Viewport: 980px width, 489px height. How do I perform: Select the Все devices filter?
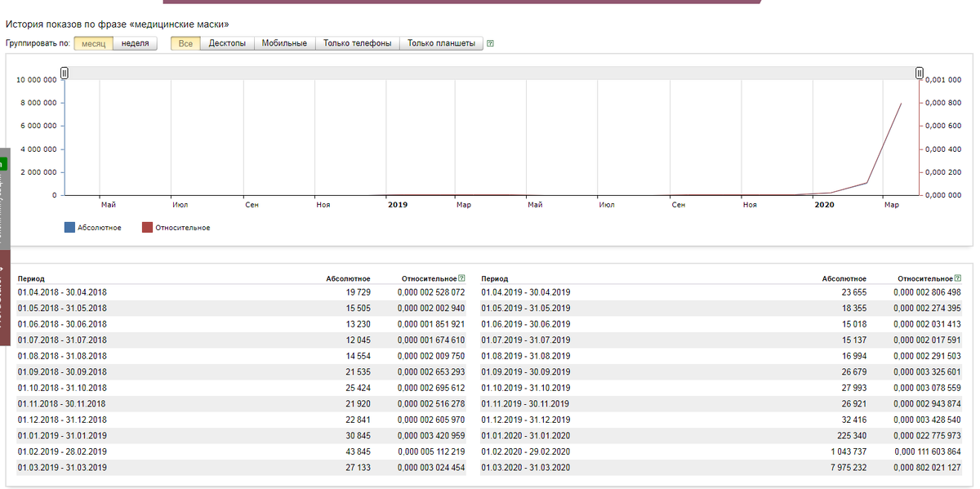click(x=185, y=43)
